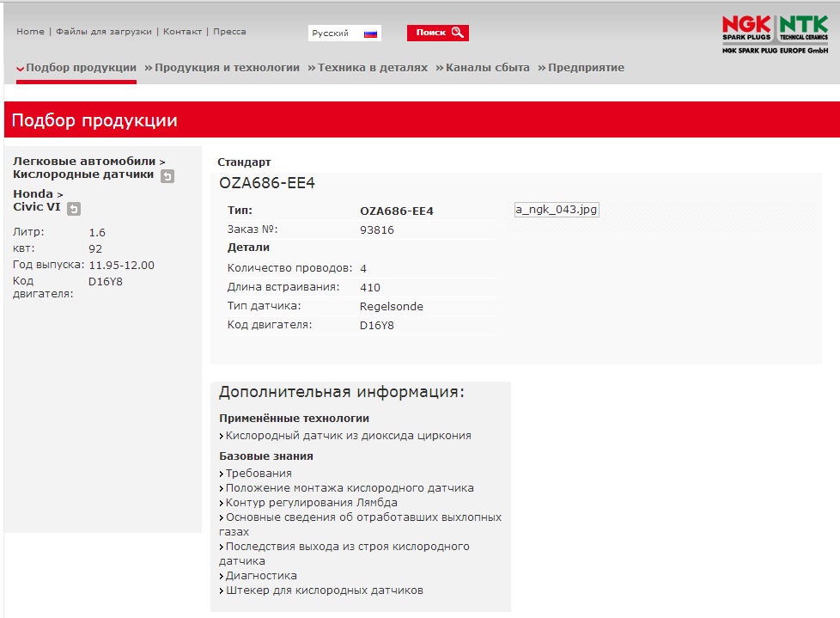Viewport: 840px width, 618px height.
Task: Open Файлы для загрузки link
Action: tap(104, 32)
